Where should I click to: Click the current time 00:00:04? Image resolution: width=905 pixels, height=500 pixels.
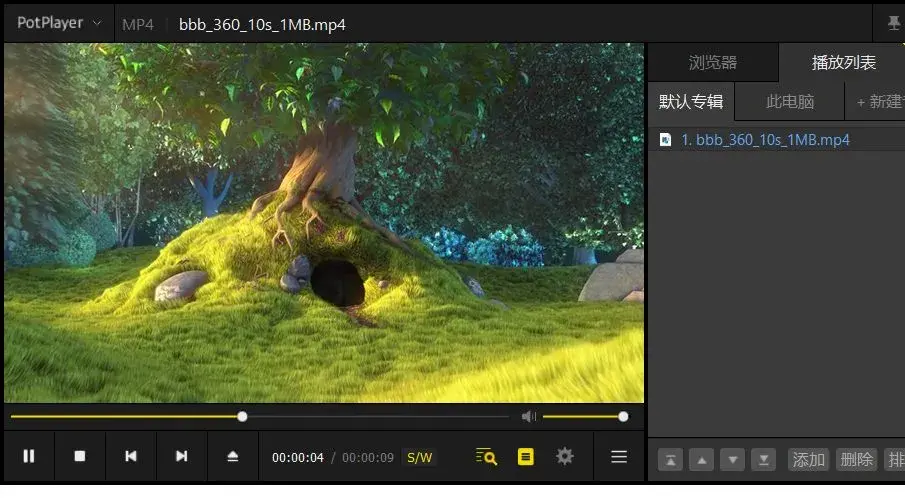tap(298, 457)
